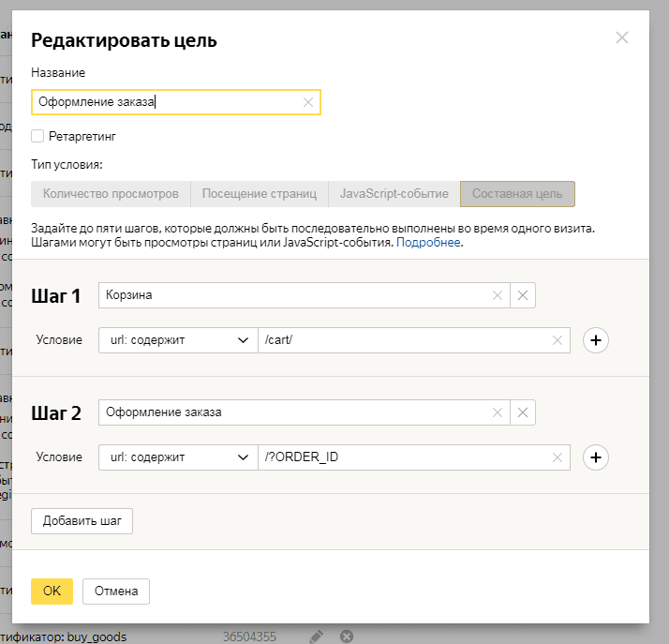Click the Добавить шаг button
This screenshot has width=669, height=644.
82,521
